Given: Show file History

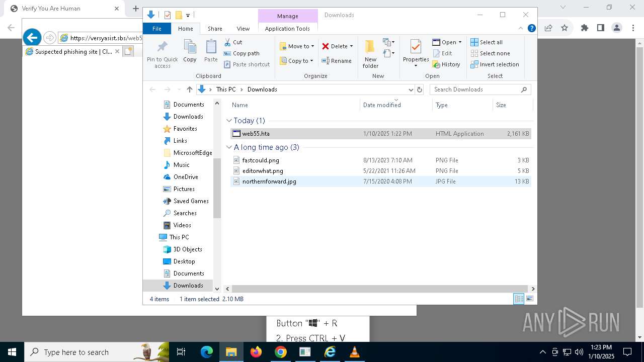Looking at the screenshot, I should (x=446, y=64).
